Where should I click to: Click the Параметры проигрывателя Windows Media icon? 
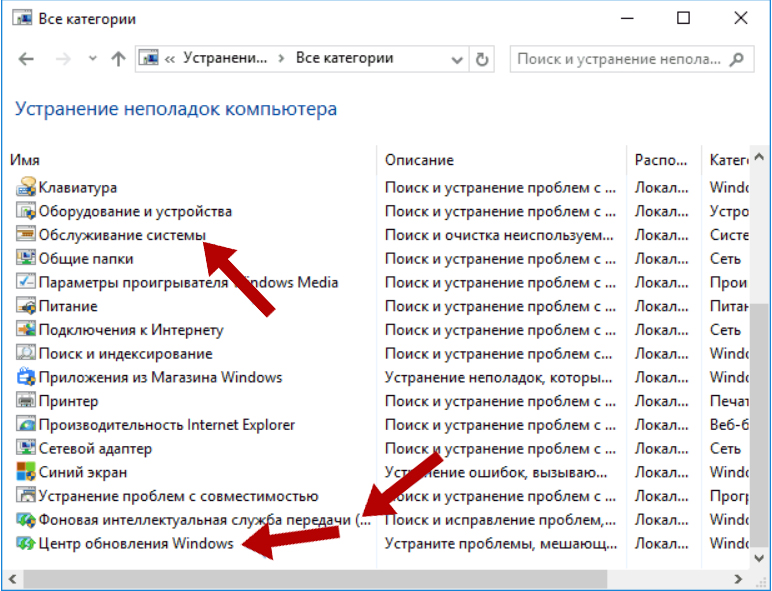pyautogui.click(x=26, y=282)
